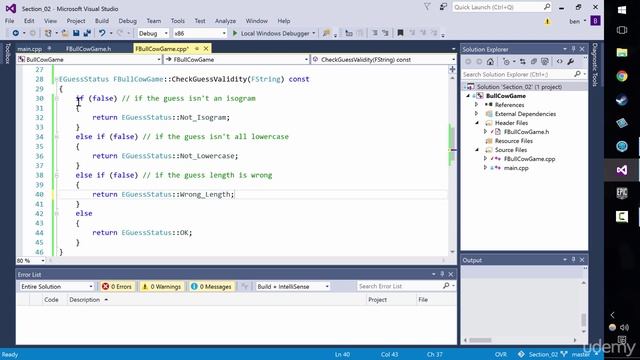Click the Home icon in Solution Explorer
640x360 pixels.
490,62
